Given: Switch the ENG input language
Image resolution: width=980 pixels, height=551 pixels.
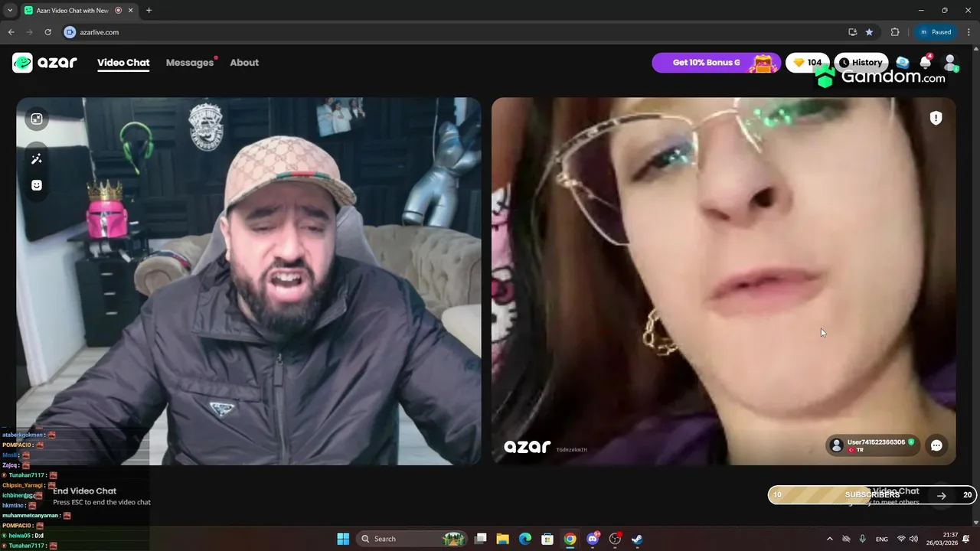Looking at the screenshot, I should click(x=882, y=539).
